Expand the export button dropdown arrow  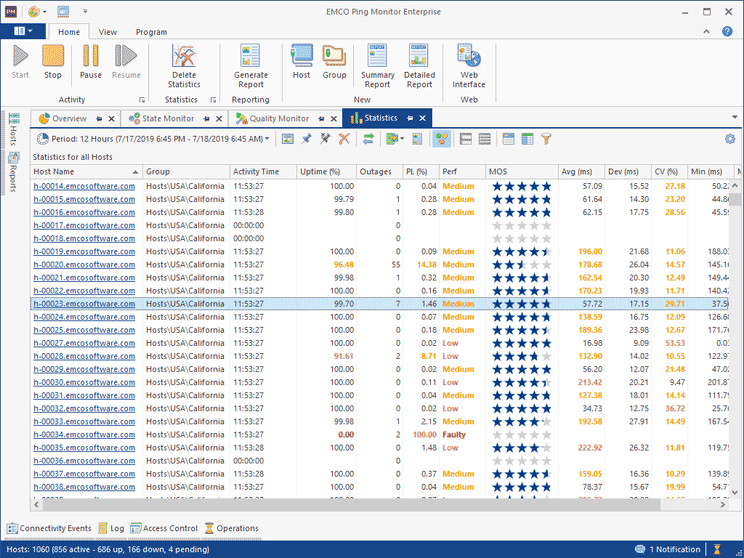(402, 139)
